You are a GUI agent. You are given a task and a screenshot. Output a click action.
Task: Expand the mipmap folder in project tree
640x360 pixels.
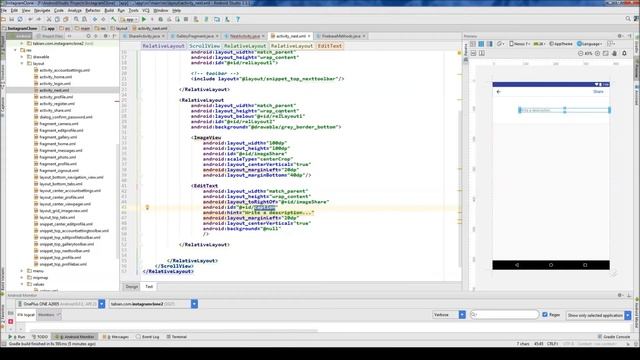[x=22, y=278]
